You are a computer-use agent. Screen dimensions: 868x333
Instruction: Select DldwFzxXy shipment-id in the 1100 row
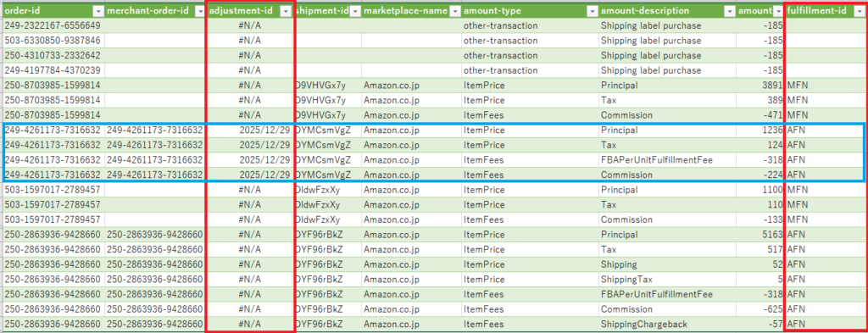328,189
